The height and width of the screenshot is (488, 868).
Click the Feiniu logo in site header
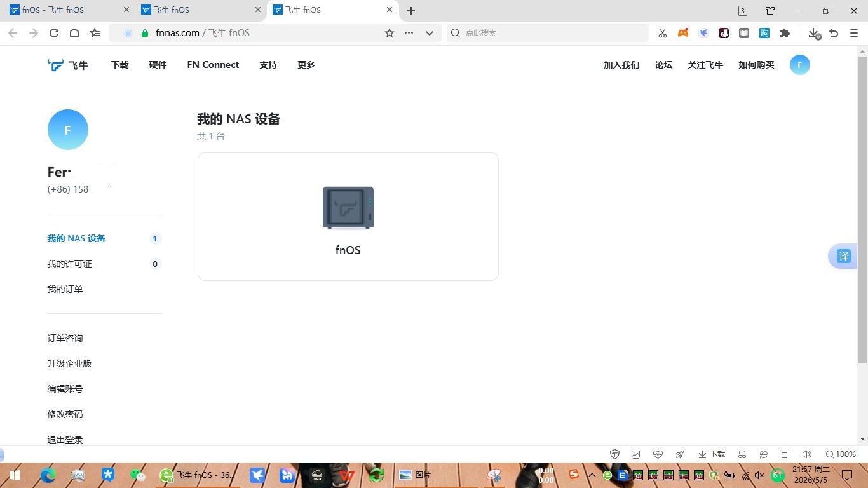click(68, 65)
